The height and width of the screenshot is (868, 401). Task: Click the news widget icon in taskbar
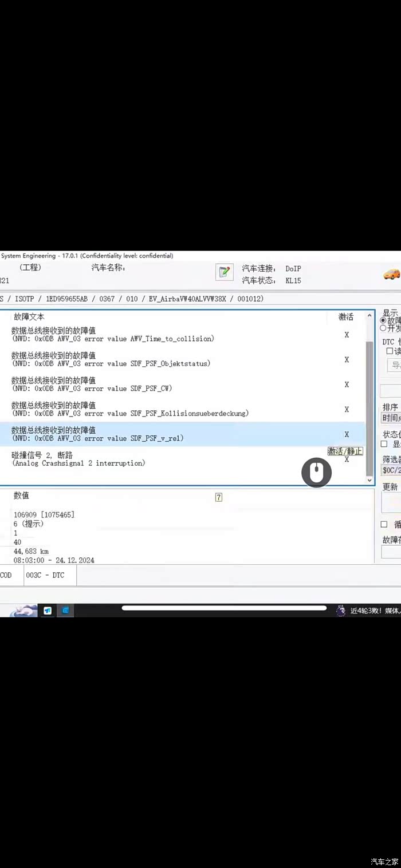coord(341,611)
